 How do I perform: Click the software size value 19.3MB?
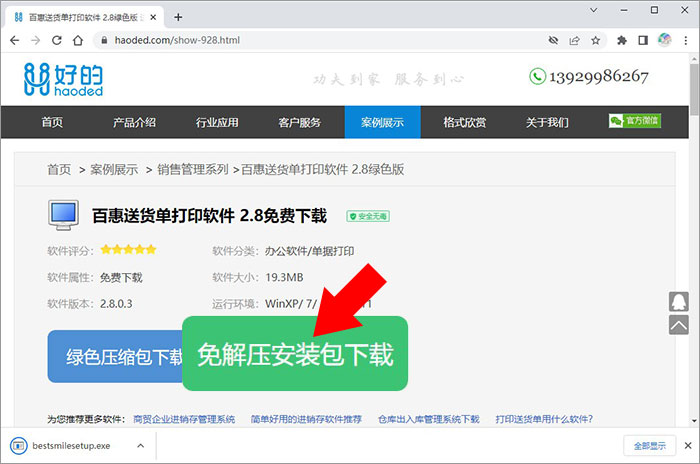click(x=284, y=277)
